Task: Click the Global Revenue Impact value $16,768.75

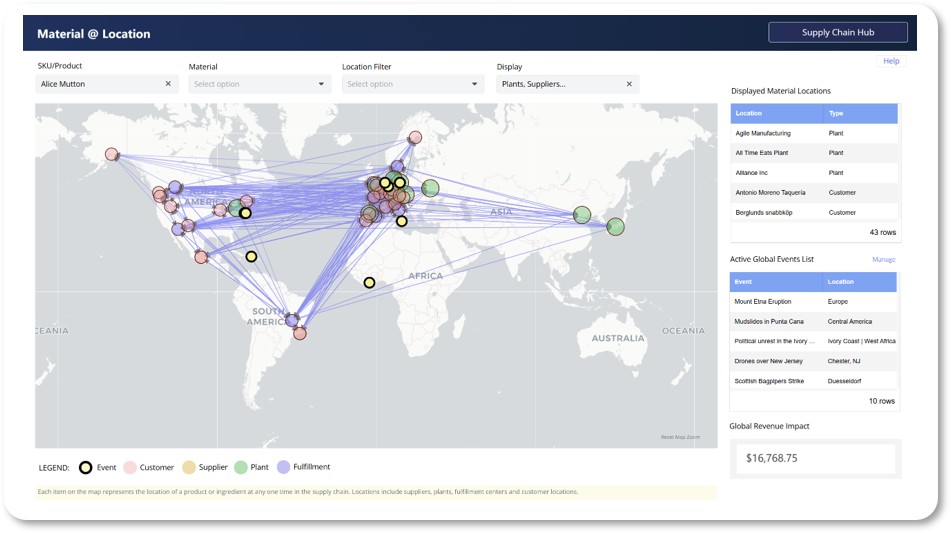Action: pos(771,458)
